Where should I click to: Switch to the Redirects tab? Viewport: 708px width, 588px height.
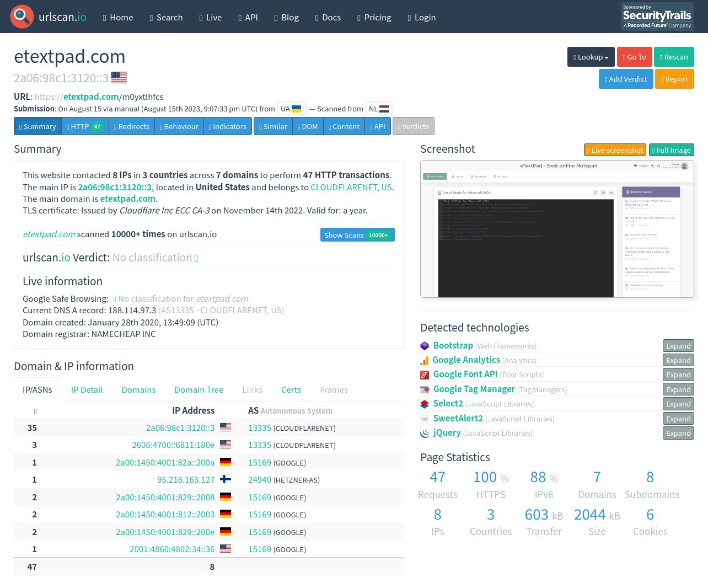tap(132, 126)
